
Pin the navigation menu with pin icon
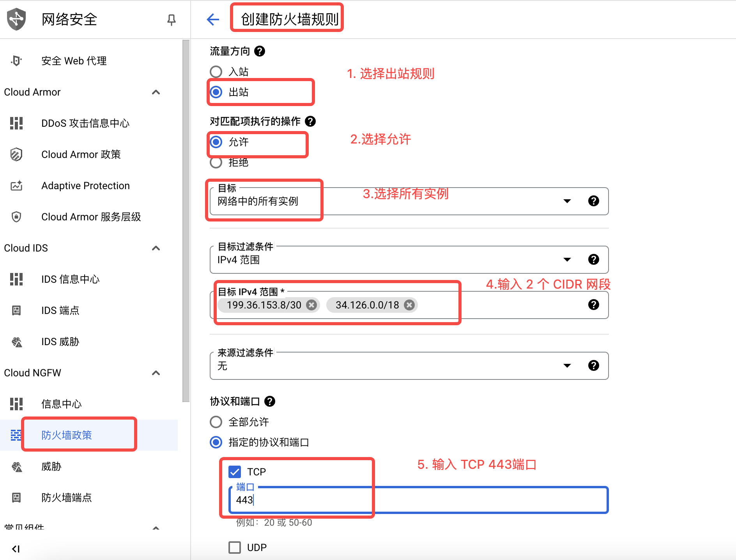coord(171,19)
